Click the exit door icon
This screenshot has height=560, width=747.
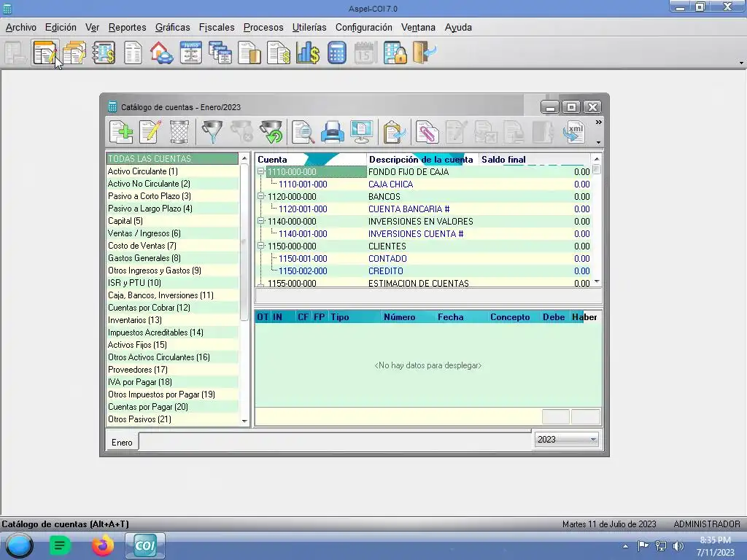click(425, 52)
